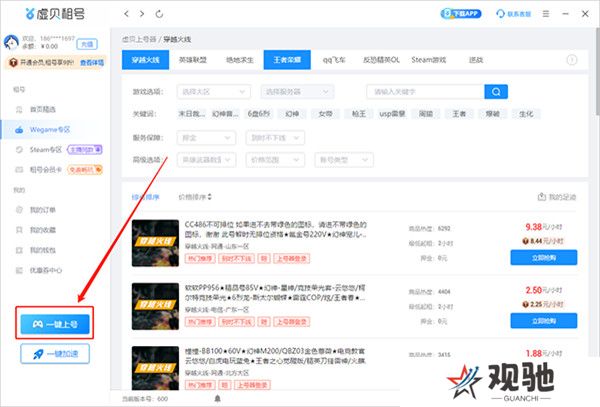Select keyword tag usp雷暴
Viewport: 600px width, 407px height.
pyautogui.click(x=392, y=114)
